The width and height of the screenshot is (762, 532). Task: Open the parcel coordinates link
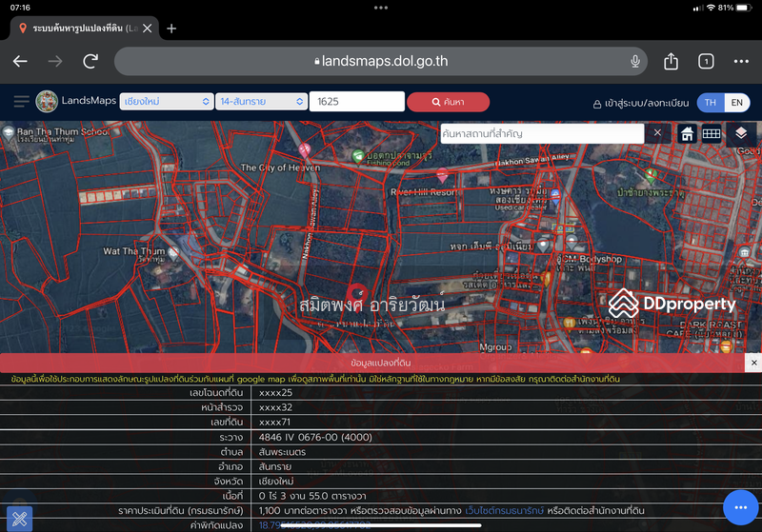coord(315,525)
